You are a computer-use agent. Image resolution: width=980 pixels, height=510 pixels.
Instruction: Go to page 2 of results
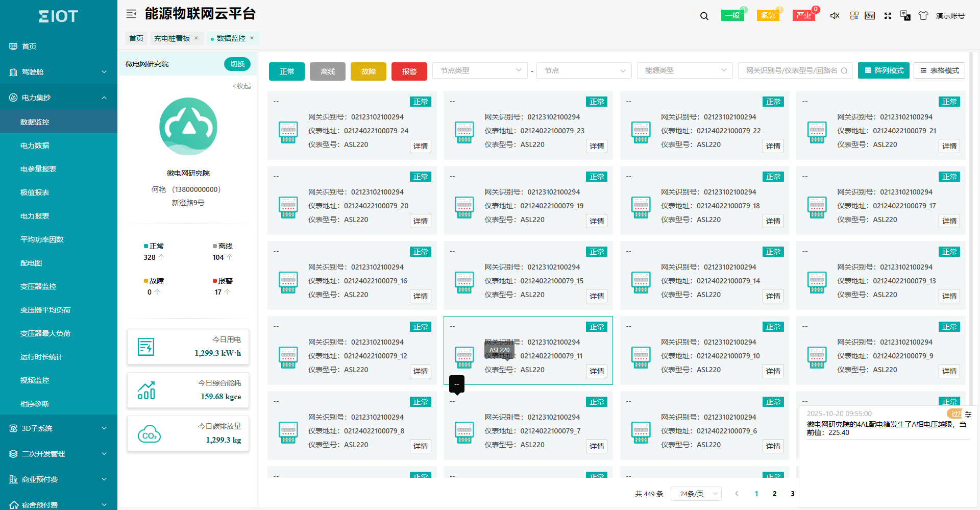774,494
